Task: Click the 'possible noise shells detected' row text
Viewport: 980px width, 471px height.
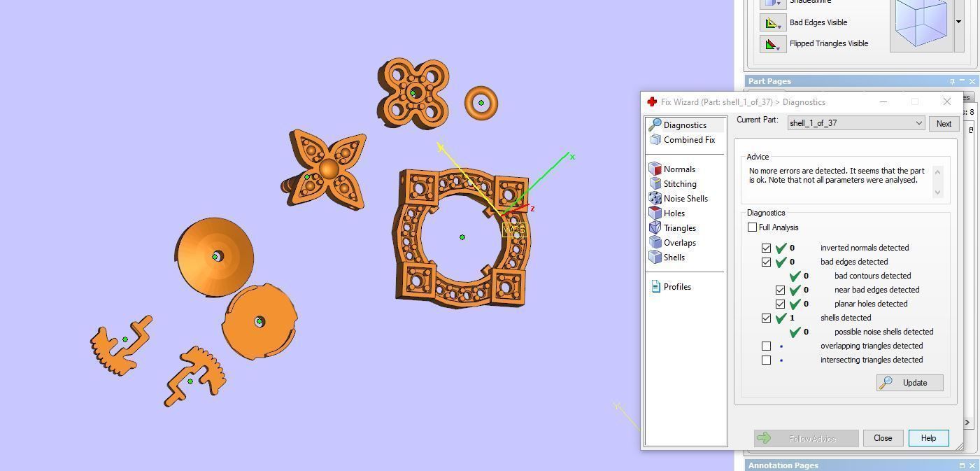Action: tap(883, 332)
